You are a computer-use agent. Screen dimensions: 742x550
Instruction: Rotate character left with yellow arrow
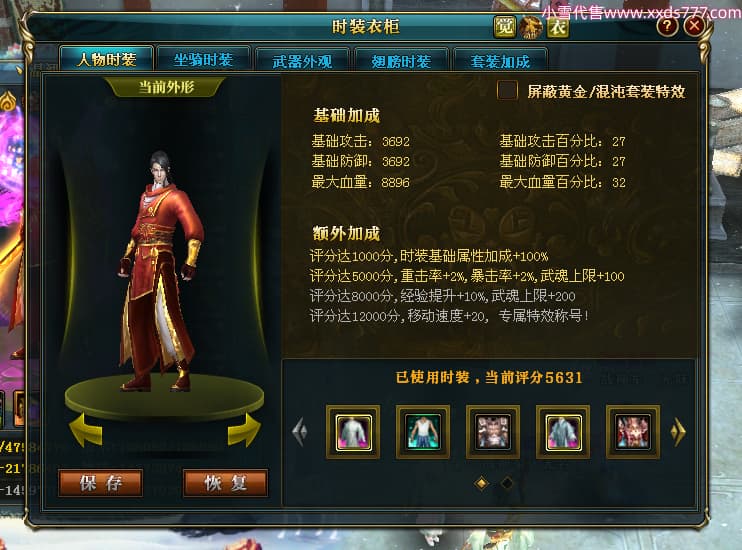[x=86, y=430]
